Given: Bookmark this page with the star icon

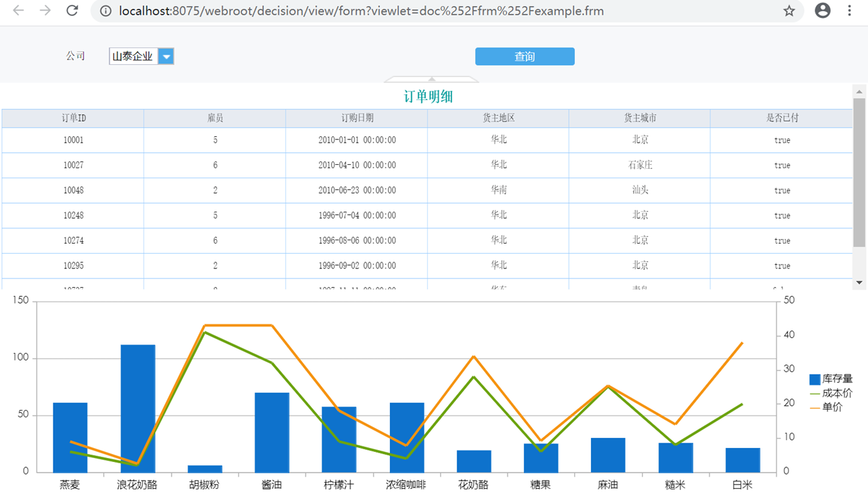Looking at the screenshot, I should 789,11.
